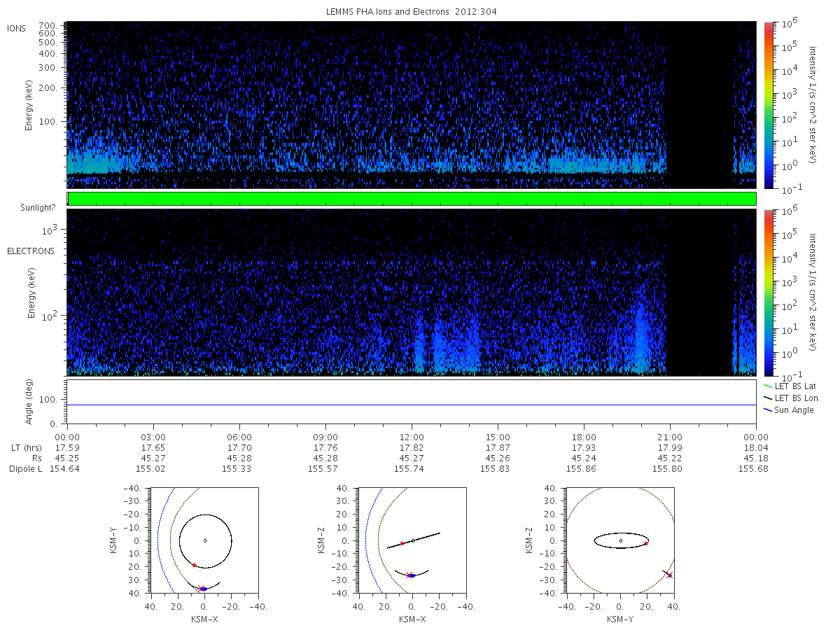Click the ELECTRONS panel label

point(31,251)
